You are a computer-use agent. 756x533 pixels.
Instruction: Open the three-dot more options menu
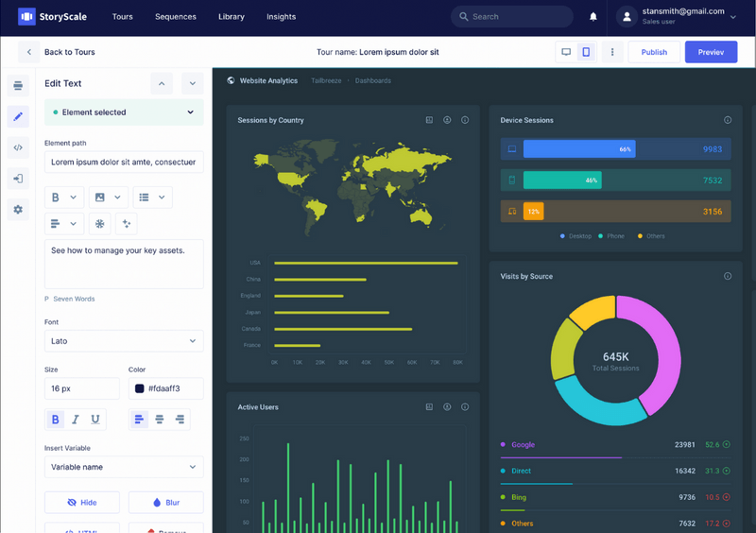(612, 52)
